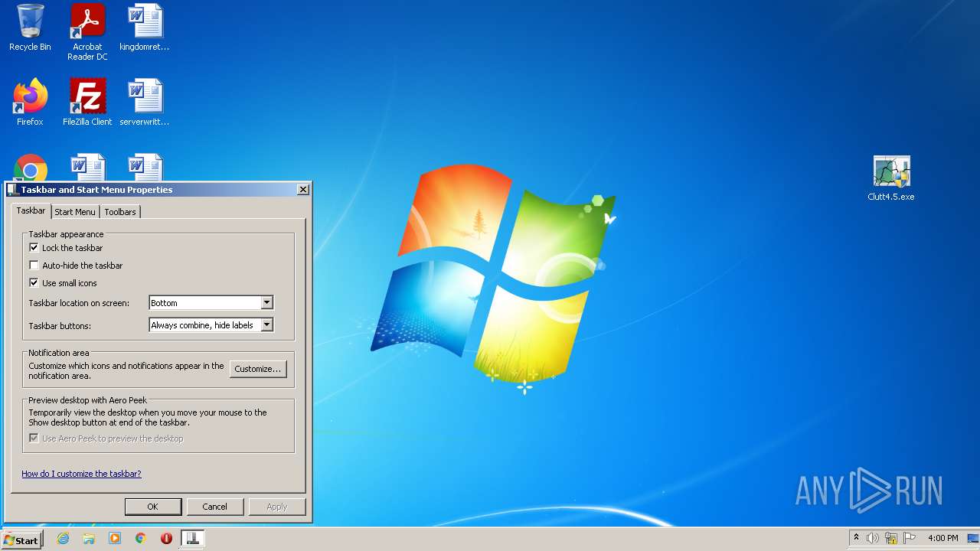
Task: Open the volume speaker tray icon
Action: click(873, 539)
